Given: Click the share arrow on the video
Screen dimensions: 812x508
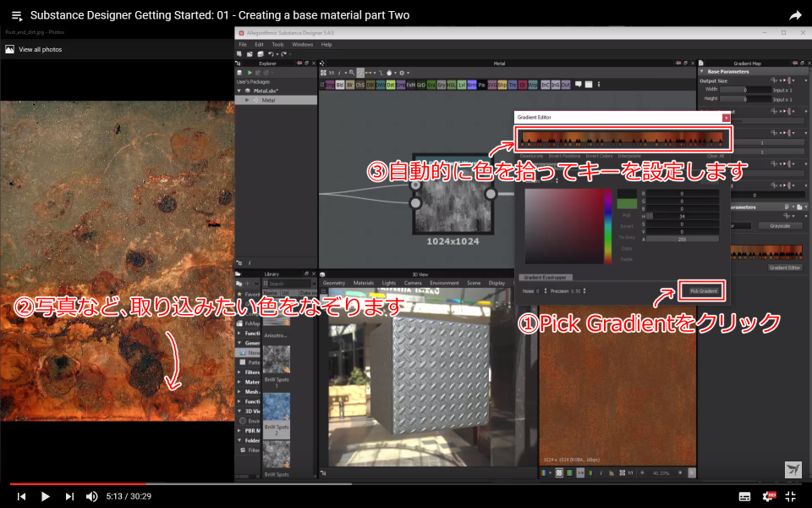Looking at the screenshot, I should pyautogui.click(x=795, y=15).
